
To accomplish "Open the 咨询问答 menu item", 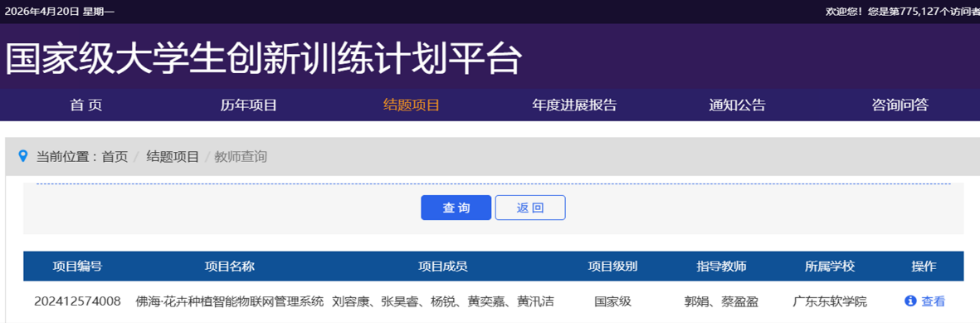I will point(900,105).
